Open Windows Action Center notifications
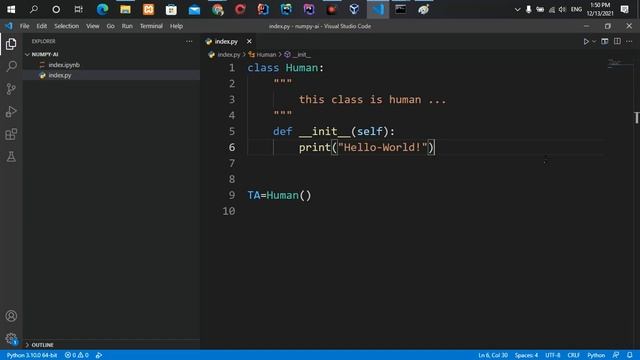 click(624, 9)
